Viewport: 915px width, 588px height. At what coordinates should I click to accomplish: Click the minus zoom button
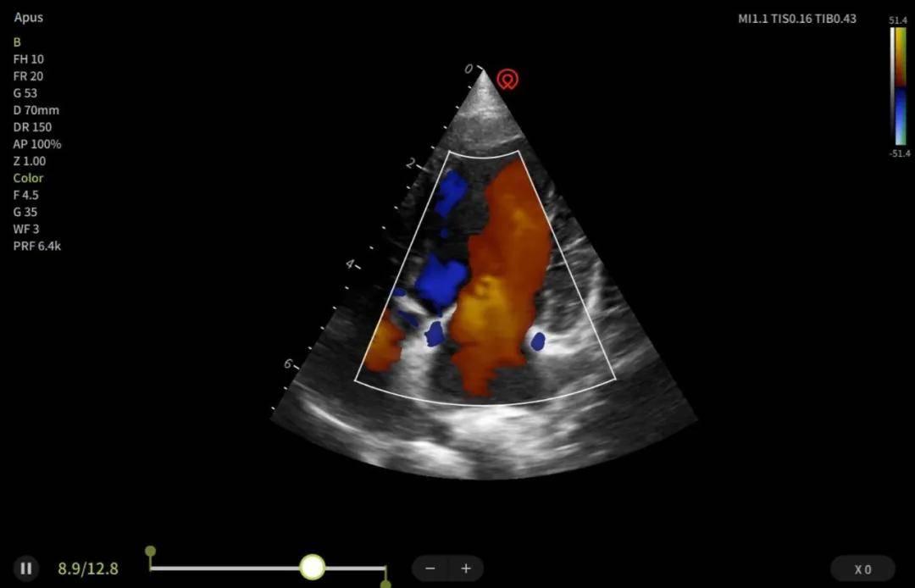click(x=430, y=569)
